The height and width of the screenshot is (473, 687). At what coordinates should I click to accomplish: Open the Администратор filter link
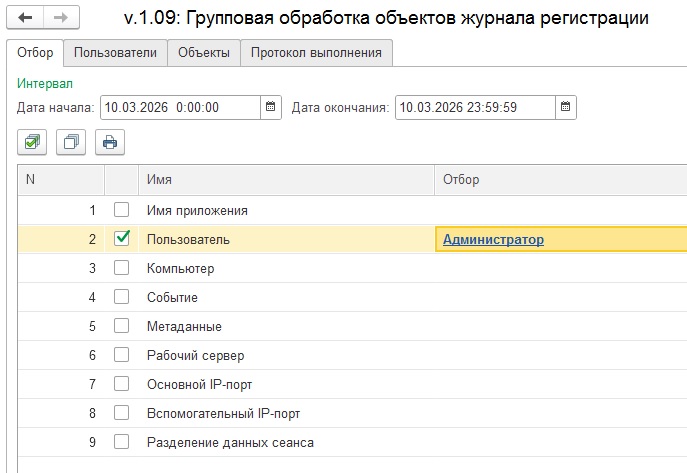(493, 240)
